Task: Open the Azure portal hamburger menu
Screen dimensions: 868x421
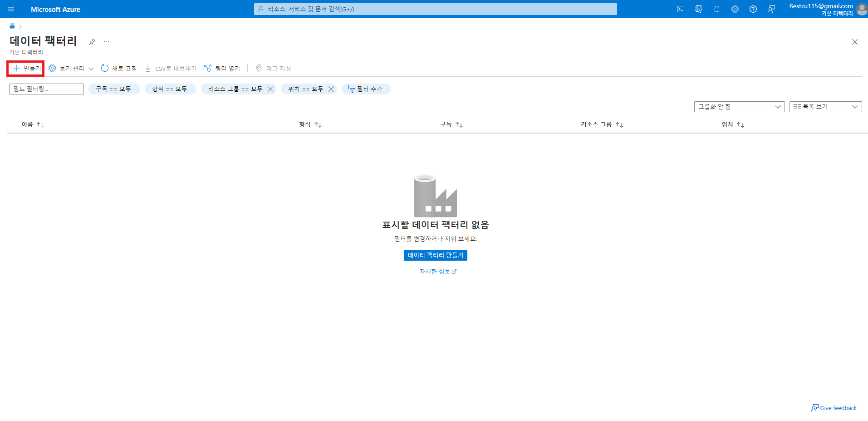Action: tap(11, 9)
